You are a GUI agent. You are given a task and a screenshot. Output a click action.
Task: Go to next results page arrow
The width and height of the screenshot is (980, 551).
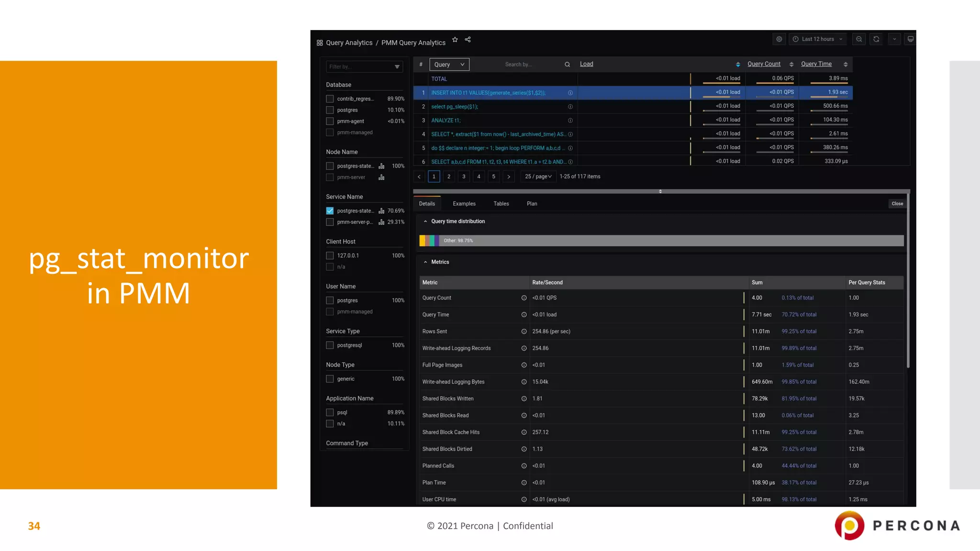[509, 176]
